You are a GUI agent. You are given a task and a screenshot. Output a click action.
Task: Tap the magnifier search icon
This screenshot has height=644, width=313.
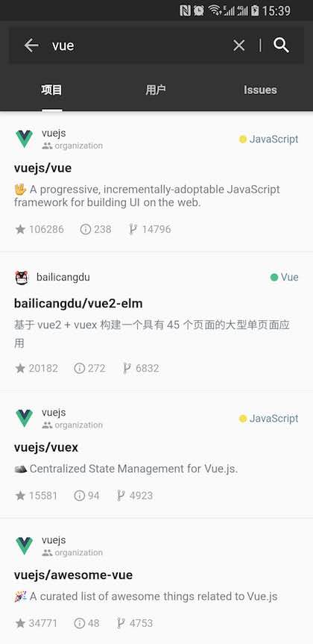(x=281, y=46)
